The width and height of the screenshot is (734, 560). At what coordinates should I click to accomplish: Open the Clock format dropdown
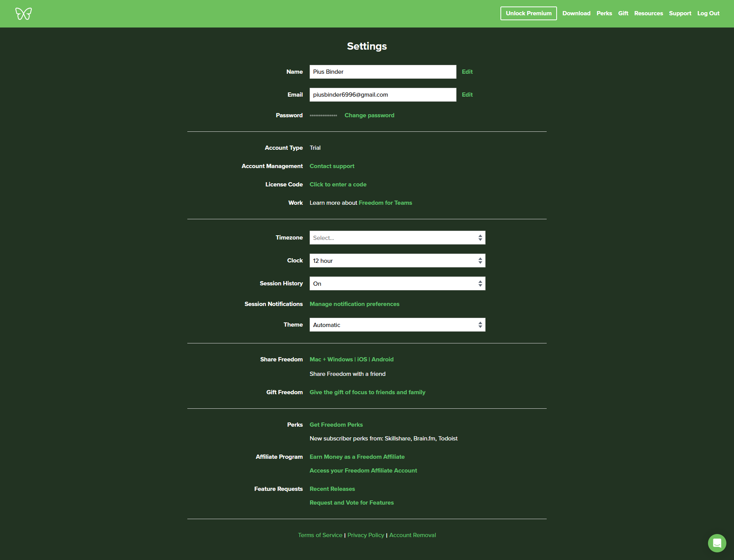[397, 261]
